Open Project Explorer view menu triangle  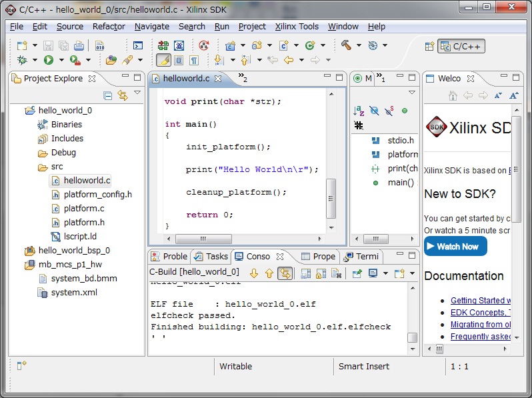[x=137, y=92]
